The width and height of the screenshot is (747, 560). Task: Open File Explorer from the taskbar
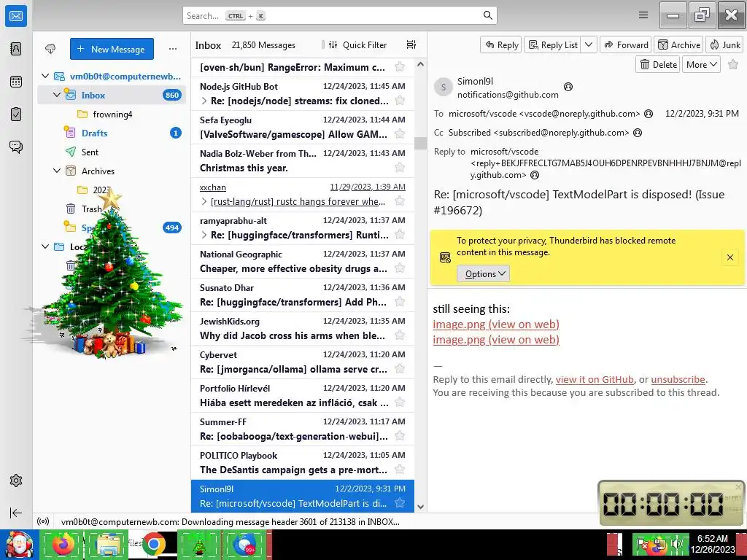(108, 544)
